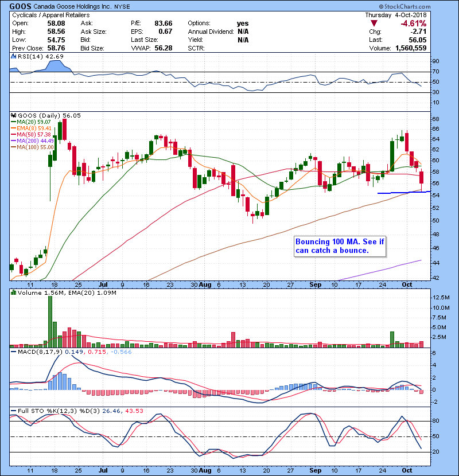Click the Prev Close value 58.76
The width and height of the screenshot is (459, 476).
[x=56, y=48]
